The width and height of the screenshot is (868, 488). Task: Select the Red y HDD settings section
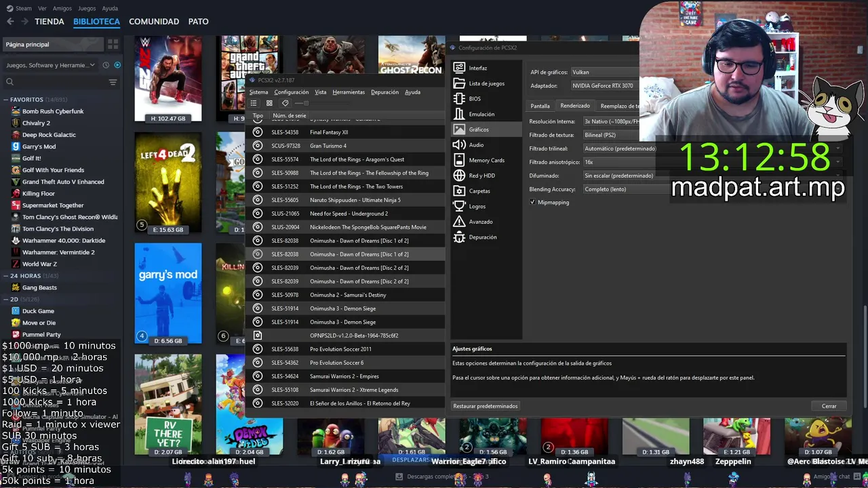click(x=486, y=176)
